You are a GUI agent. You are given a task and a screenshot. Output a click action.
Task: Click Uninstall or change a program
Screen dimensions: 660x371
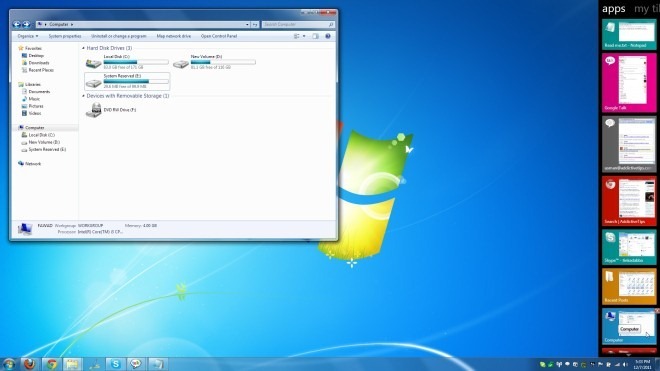tap(119, 36)
